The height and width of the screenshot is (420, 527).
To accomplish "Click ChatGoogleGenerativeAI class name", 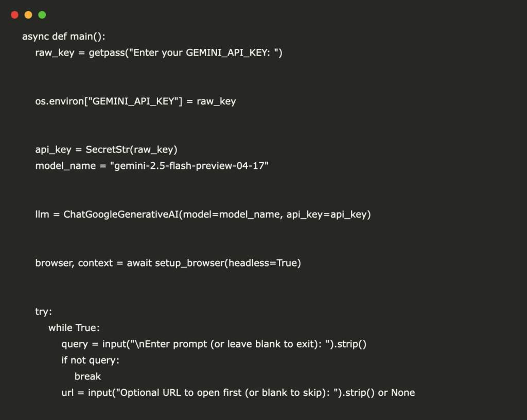I will (x=121, y=214).
